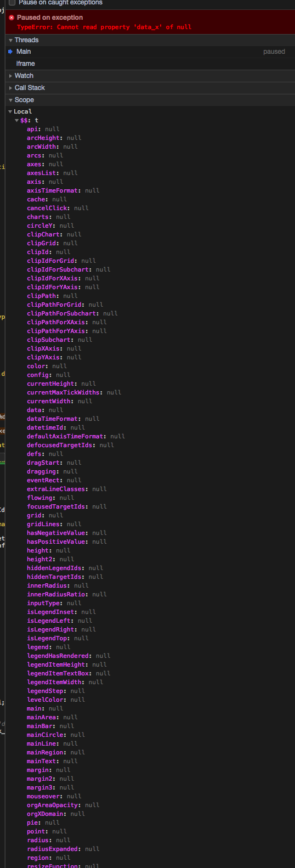Image resolution: width=295 pixels, height=868 pixels.
Task: Click 'config: null' row
Action: (x=49, y=375)
